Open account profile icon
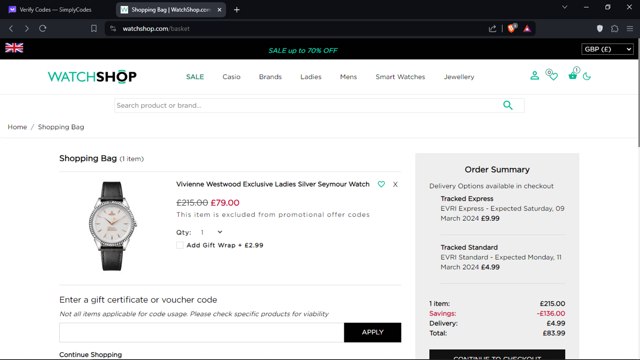This screenshot has height=360, width=640. tap(534, 76)
